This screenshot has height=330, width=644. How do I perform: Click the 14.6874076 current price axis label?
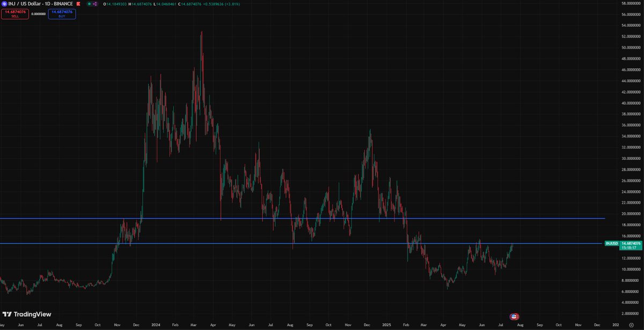(631, 243)
